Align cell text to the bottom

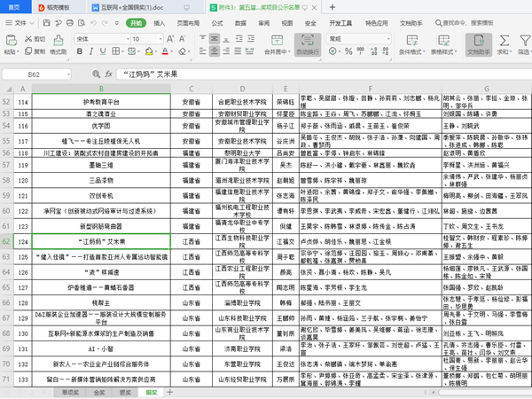[x=226, y=39]
